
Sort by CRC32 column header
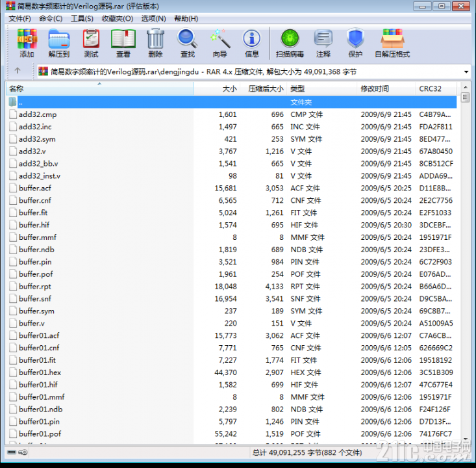pyautogui.click(x=436, y=88)
